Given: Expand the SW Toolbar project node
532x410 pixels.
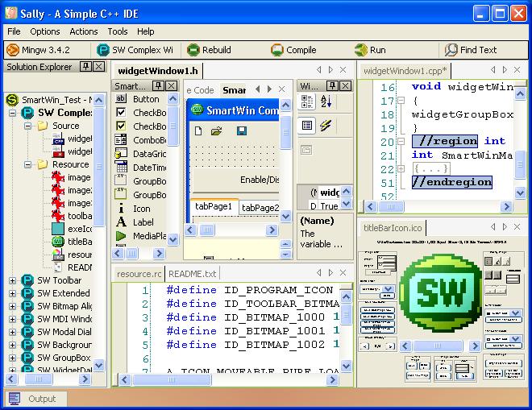Looking at the screenshot, I should click(12, 281).
